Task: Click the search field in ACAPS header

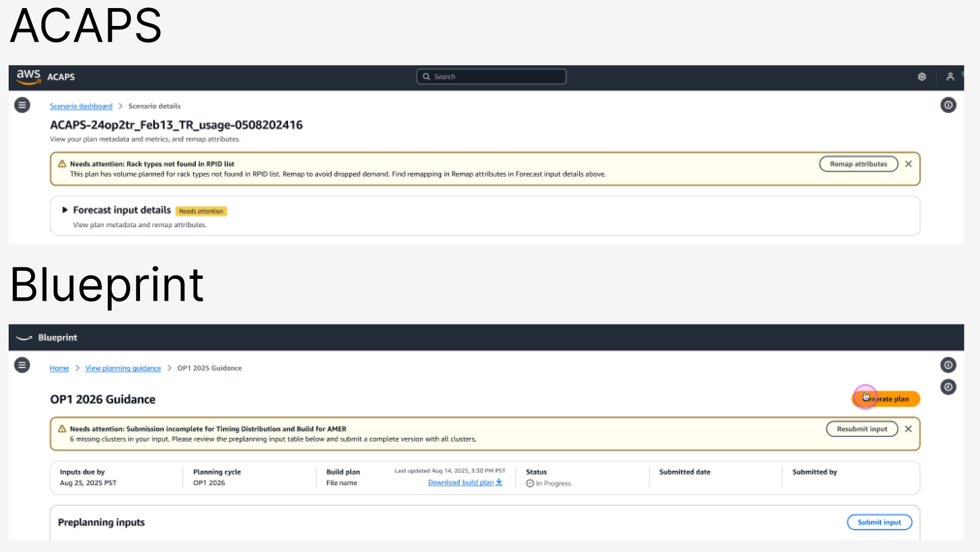Action: (x=491, y=77)
